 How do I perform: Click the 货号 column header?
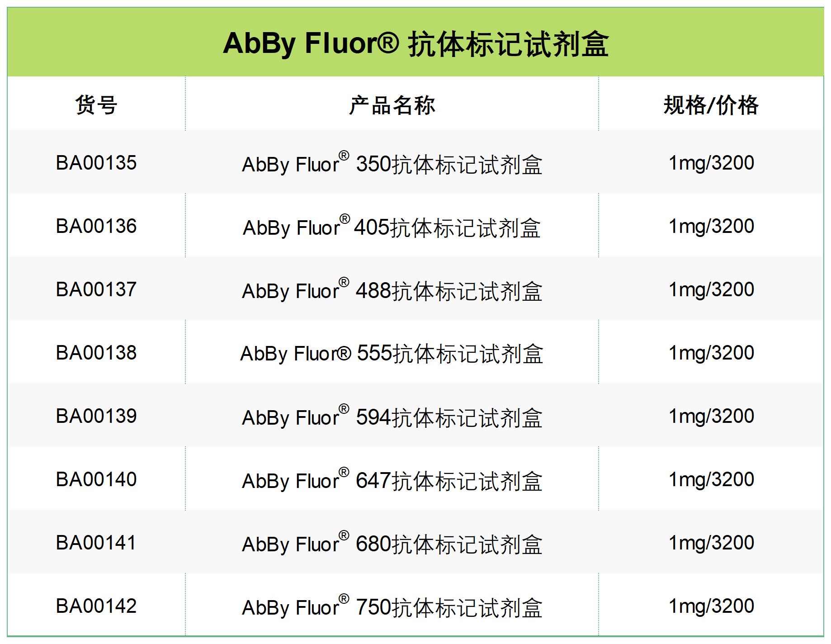point(96,105)
